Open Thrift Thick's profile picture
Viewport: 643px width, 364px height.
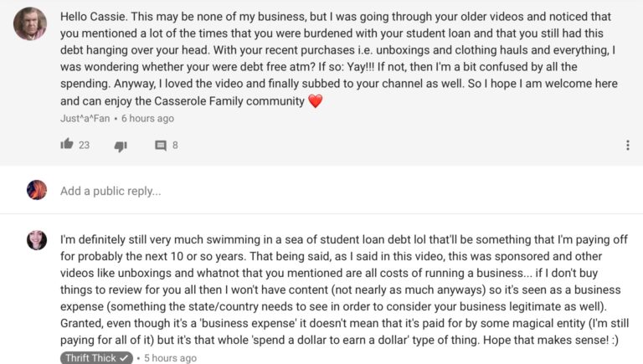(37, 240)
